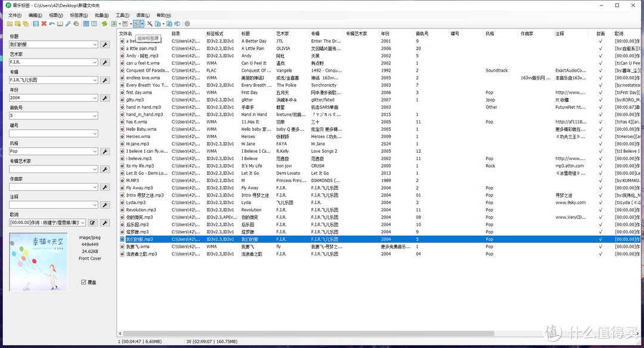This screenshot has height=348, width=644.
Task: Click the edit lyrics icon beside 歌词 field
Action: click(92, 223)
